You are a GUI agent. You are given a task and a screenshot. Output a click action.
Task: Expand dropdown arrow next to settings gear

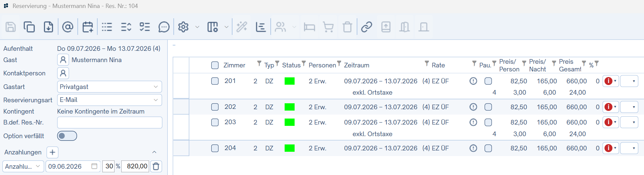[197, 27]
